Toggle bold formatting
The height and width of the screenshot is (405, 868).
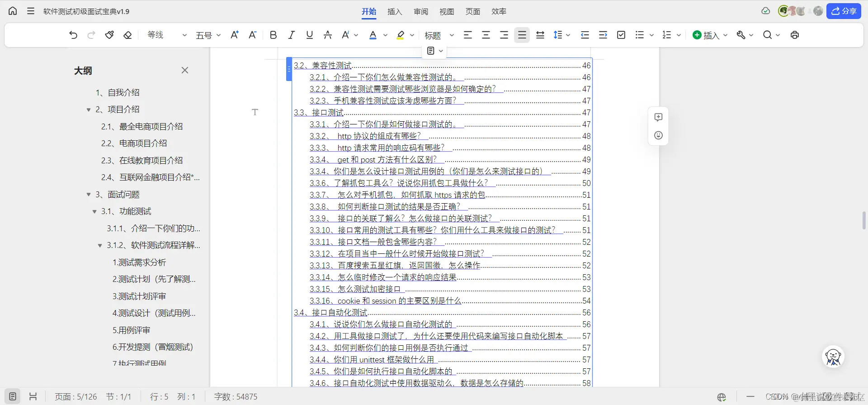coord(273,35)
